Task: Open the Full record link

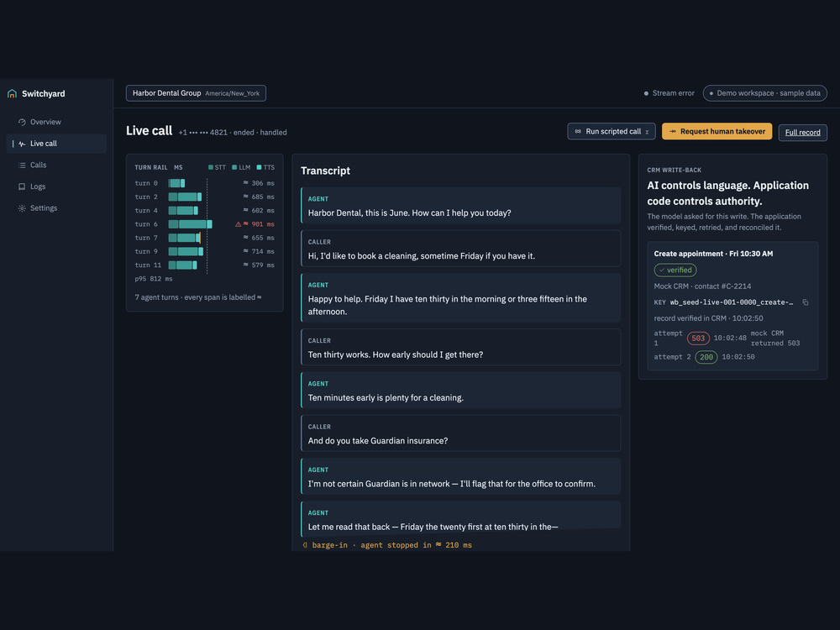Action: coord(802,133)
